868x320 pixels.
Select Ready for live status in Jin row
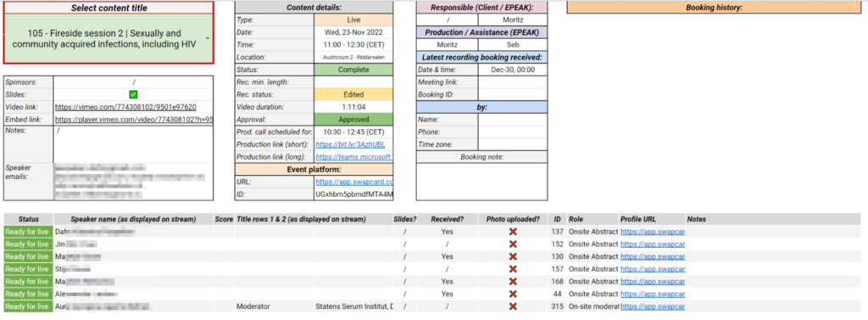click(x=28, y=244)
